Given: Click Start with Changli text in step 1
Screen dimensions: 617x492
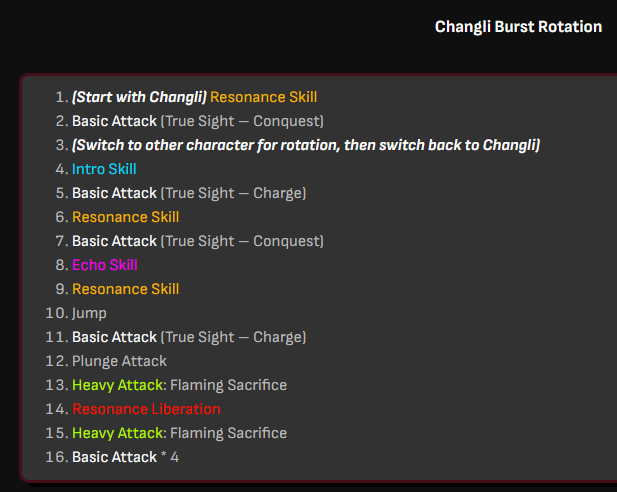Looking at the screenshot, I should (x=139, y=97).
